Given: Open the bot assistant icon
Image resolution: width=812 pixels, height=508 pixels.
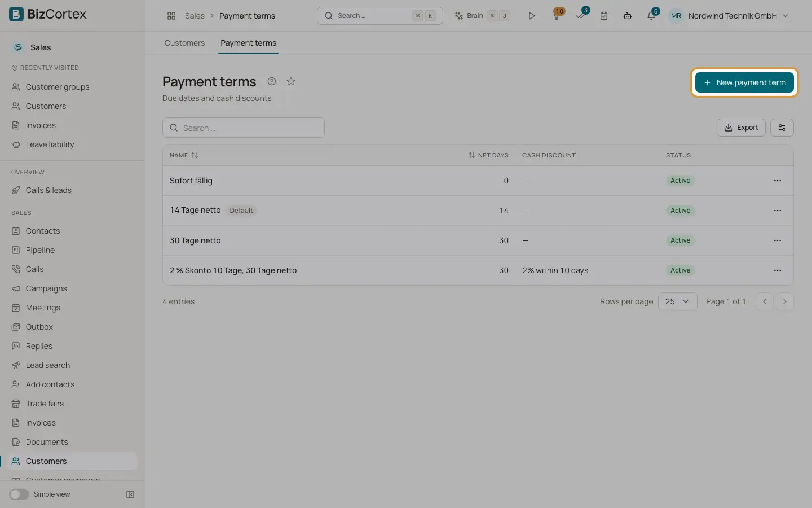Looking at the screenshot, I should click(627, 16).
